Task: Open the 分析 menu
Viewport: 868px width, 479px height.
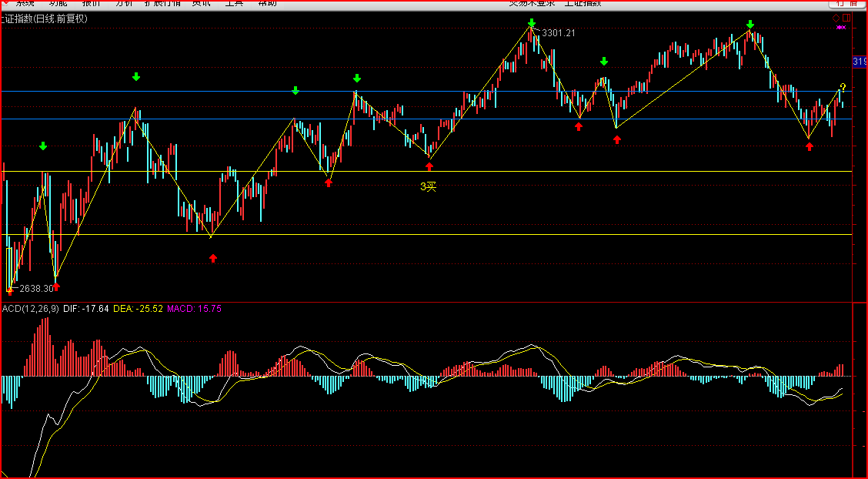Action: [x=124, y=3]
